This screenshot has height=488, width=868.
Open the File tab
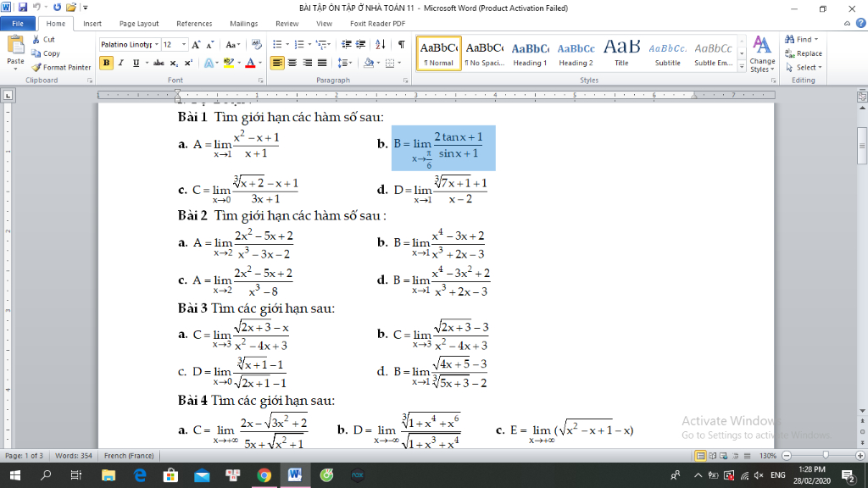pyautogui.click(x=18, y=24)
